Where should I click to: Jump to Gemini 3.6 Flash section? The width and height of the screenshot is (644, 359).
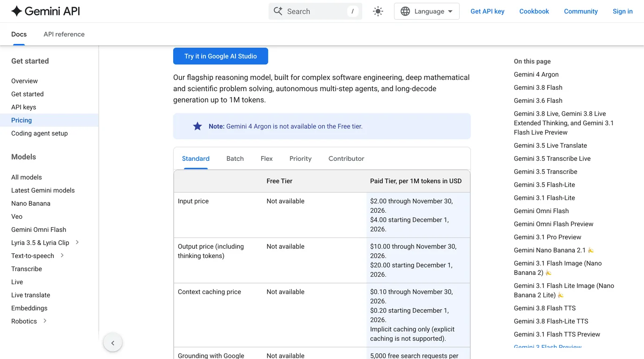(538, 101)
